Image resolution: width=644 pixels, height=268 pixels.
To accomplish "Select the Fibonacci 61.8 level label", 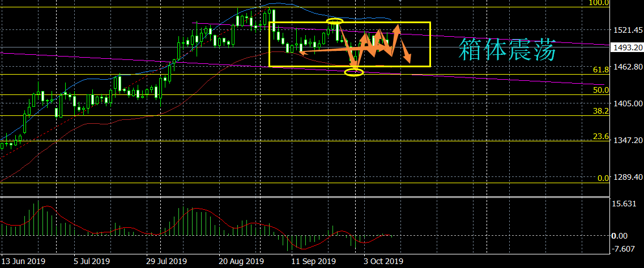I will pyautogui.click(x=602, y=70).
